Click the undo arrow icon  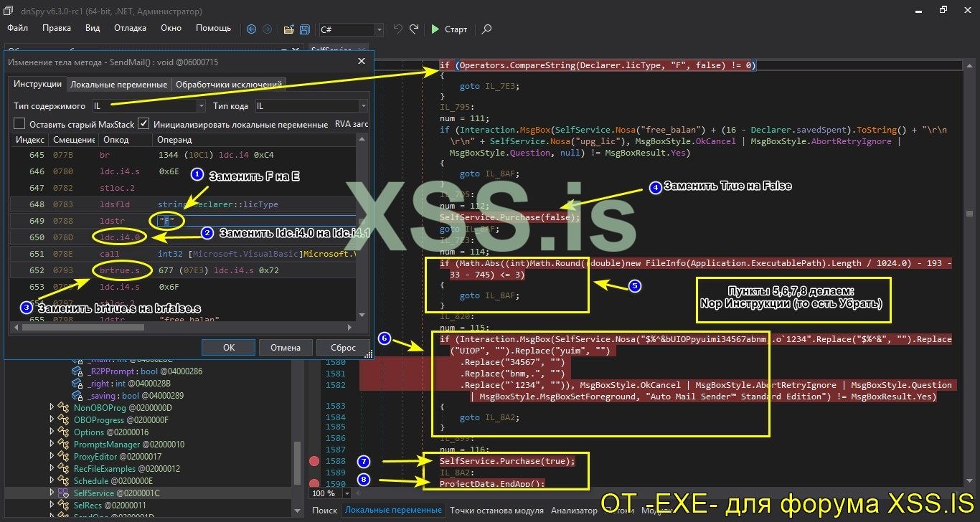pos(398,29)
